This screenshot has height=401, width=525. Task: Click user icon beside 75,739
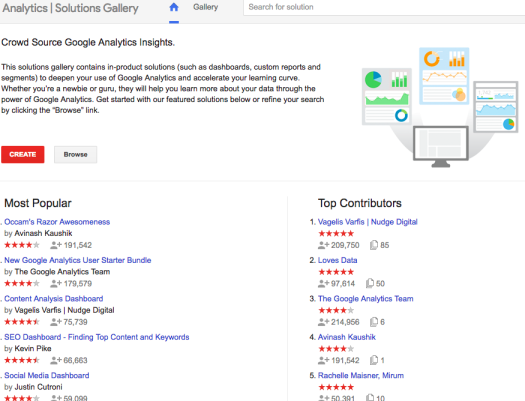(56, 322)
